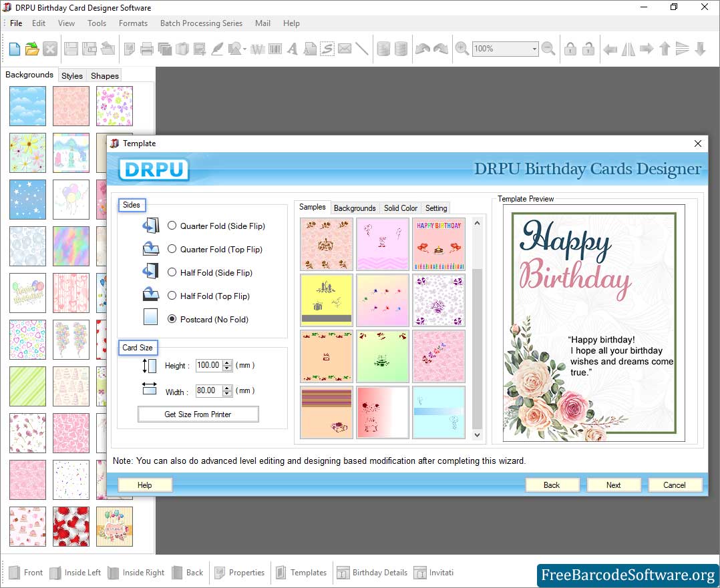Select the signature S tool icon
The image size is (720, 588).
click(327, 49)
